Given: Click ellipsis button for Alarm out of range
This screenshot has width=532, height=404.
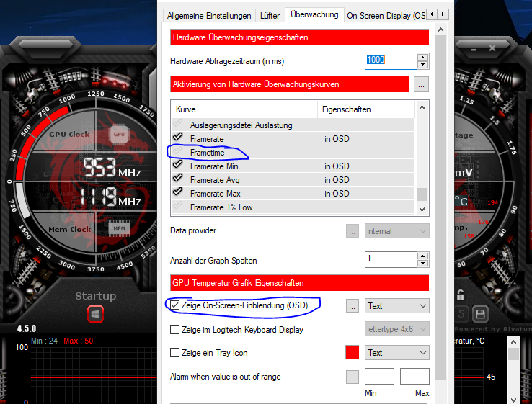Looking at the screenshot, I should point(353,377).
